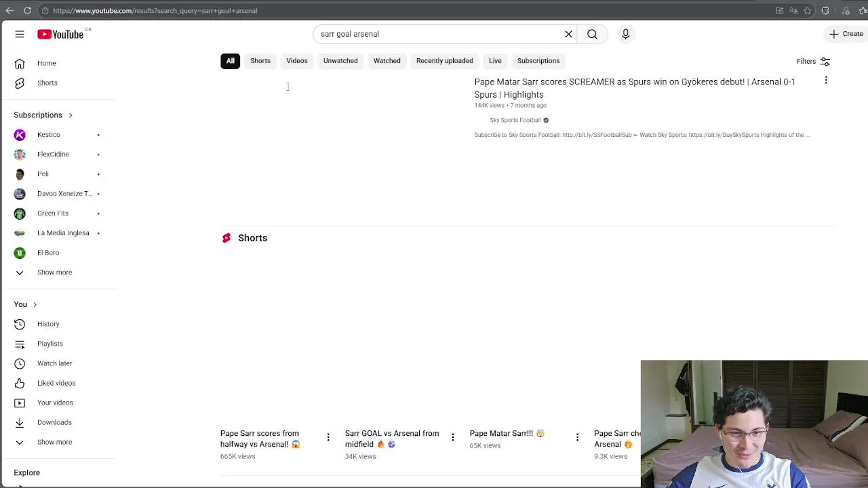Select the Live filter chip
The width and height of the screenshot is (868, 488).
pyautogui.click(x=495, y=61)
